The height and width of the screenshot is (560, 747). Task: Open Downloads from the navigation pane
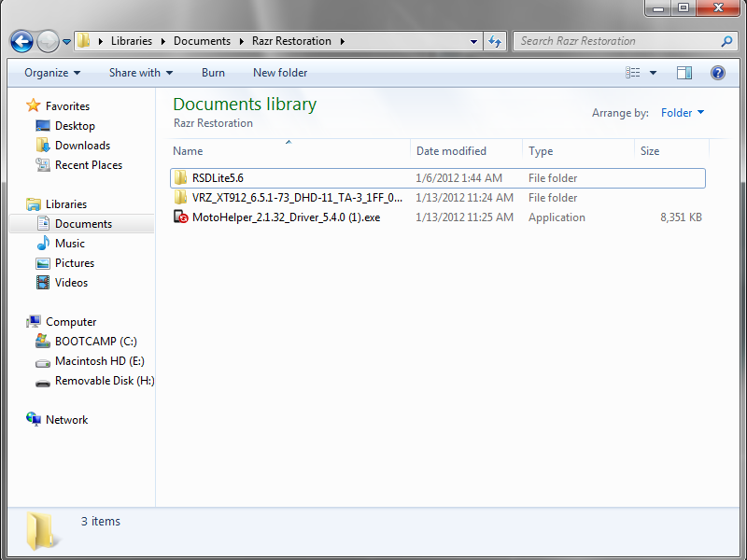(x=82, y=146)
